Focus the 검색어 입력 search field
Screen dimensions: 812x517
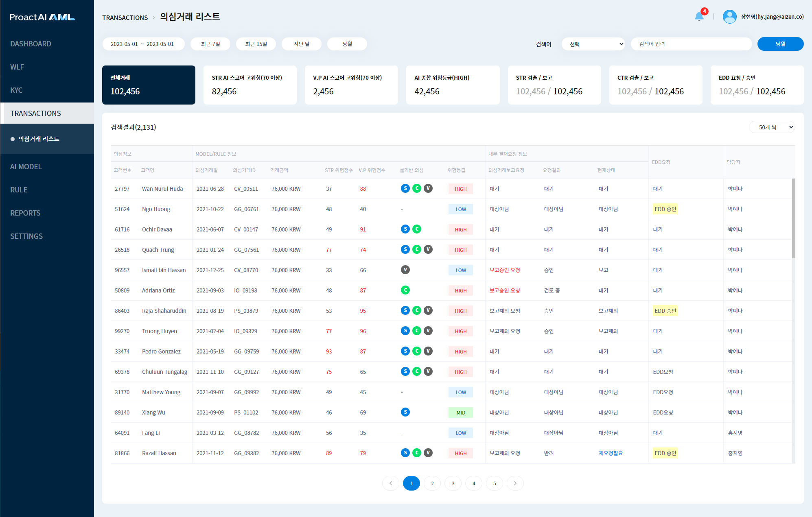point(691,44)
